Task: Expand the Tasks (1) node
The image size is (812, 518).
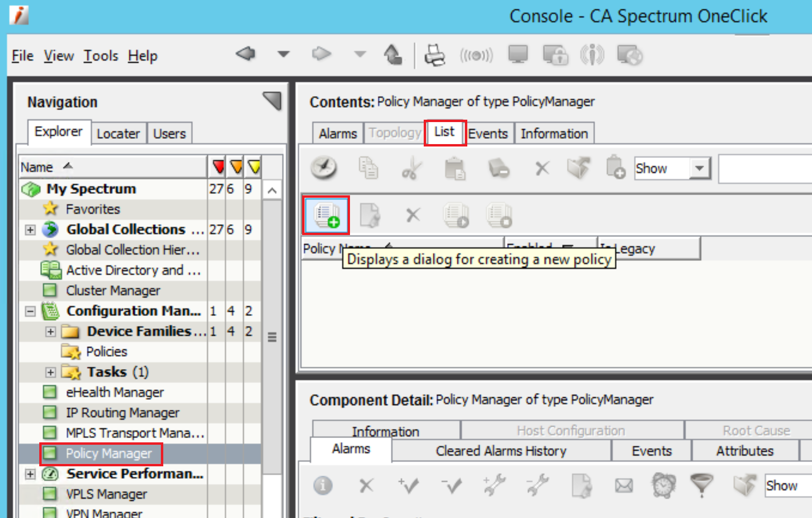Action: (x=51, y=372)
